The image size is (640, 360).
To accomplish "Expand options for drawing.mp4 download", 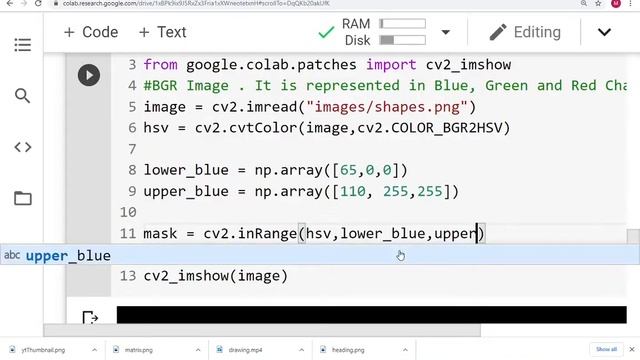I will 301,350.
